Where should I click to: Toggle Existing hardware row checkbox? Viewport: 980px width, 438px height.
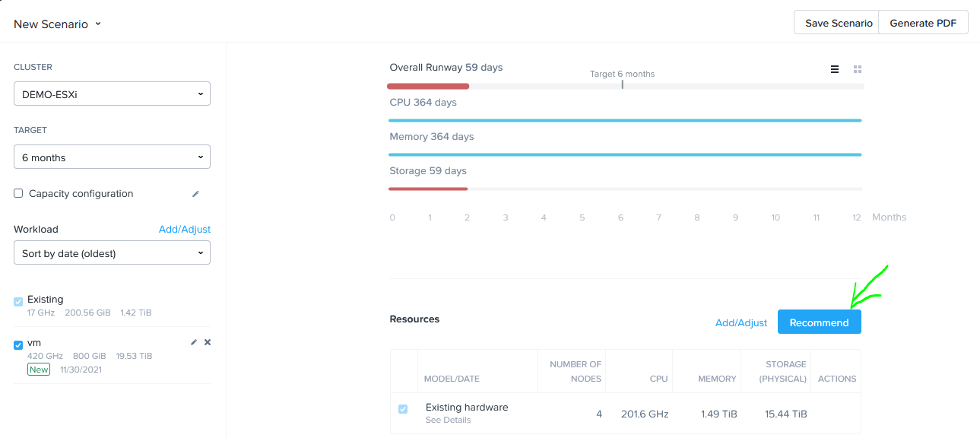403,409
